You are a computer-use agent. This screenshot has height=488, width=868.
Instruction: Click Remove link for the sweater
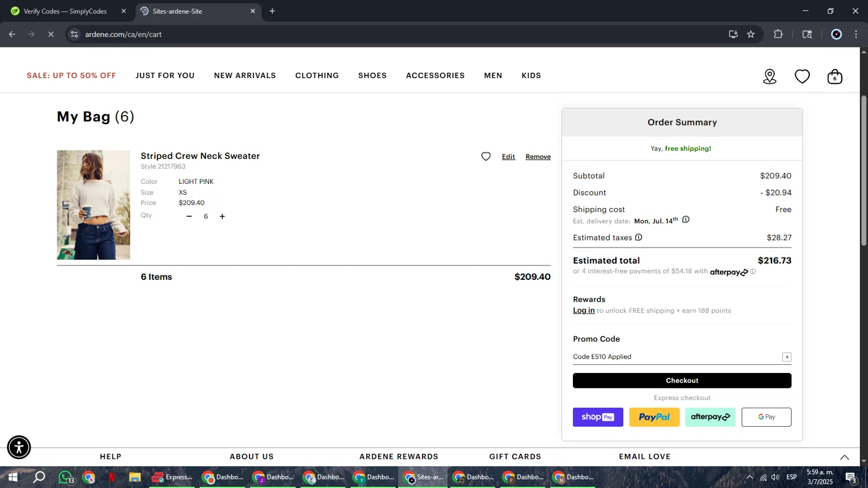coord(538,157)
